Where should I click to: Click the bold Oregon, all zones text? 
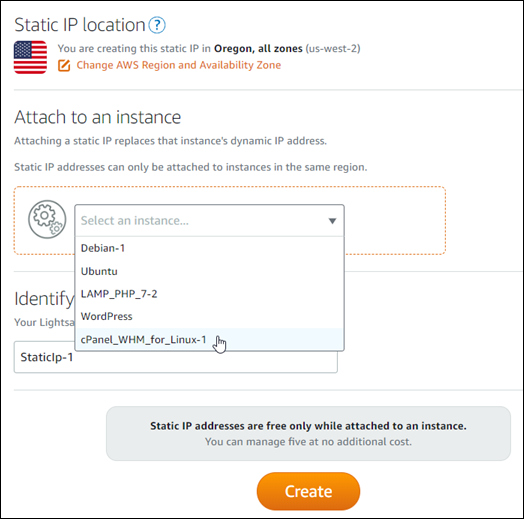[258, 49]
